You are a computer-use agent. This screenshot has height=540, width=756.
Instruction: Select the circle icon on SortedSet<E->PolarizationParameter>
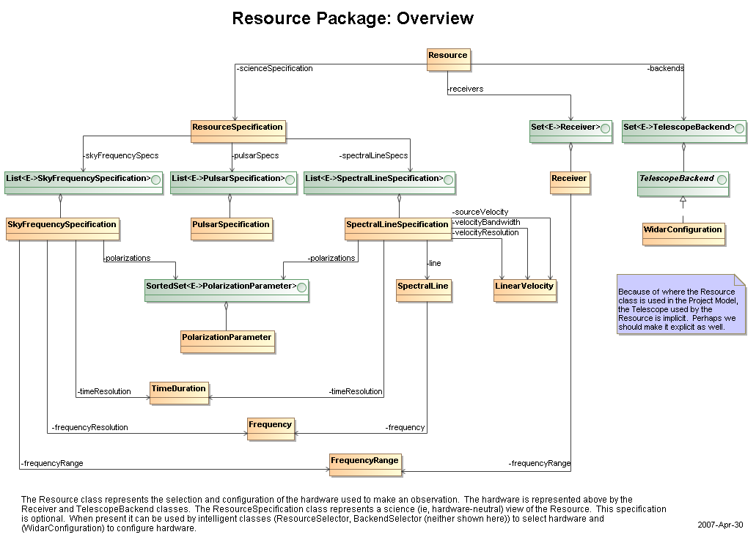point(301,286)
